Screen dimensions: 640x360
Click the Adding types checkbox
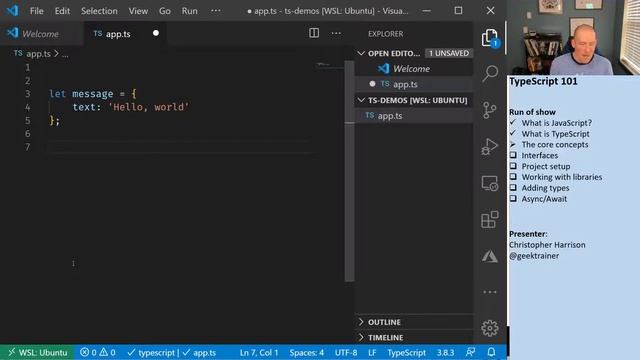[x=513, y=188]
